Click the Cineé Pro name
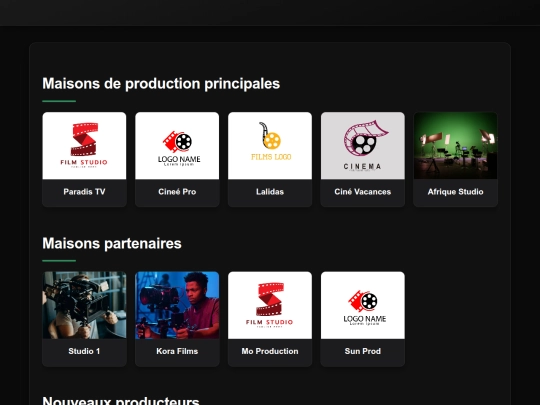540x405 pixels. point(177,192)
